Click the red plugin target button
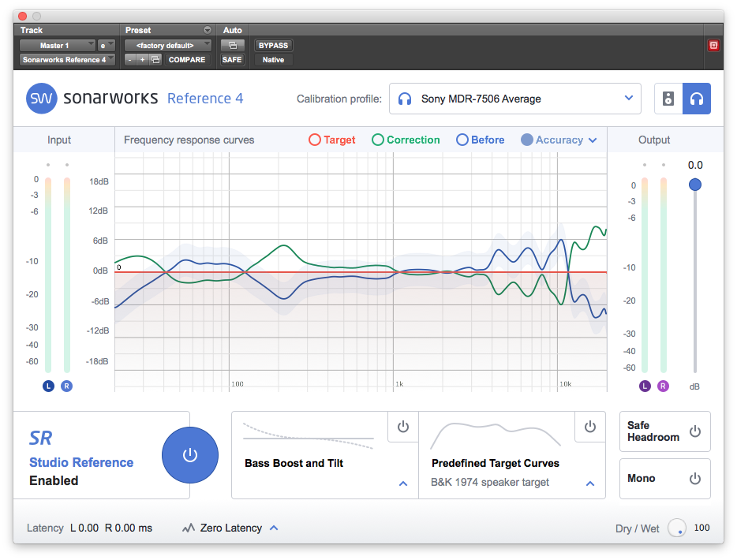737x560 pixels. click(x=713, y=46)
